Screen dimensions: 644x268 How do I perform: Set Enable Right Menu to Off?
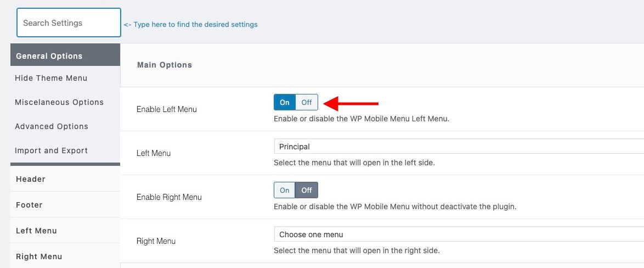coord(307,191)
